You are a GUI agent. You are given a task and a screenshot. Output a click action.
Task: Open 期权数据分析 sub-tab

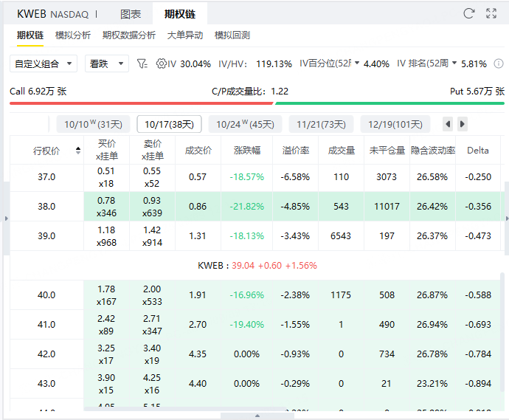point(129,35)
